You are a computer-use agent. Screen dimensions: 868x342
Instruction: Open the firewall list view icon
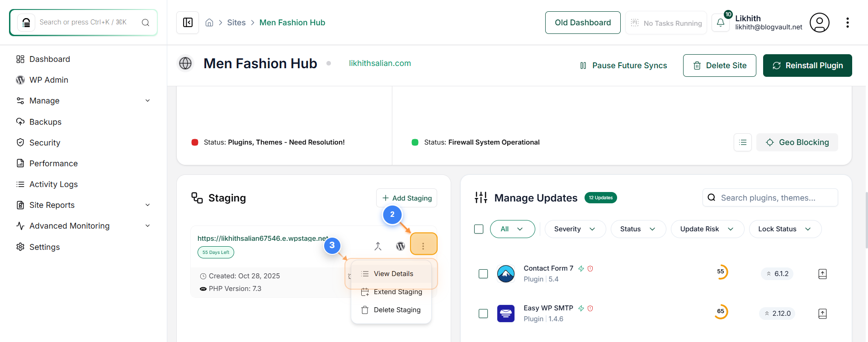pos(743,142)
